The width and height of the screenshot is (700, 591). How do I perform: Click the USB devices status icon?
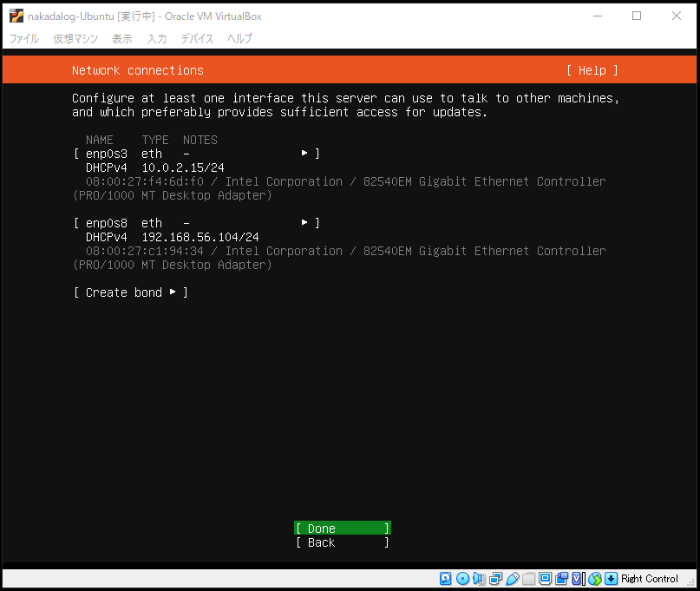pyautogui.click(x=512, y=579)
